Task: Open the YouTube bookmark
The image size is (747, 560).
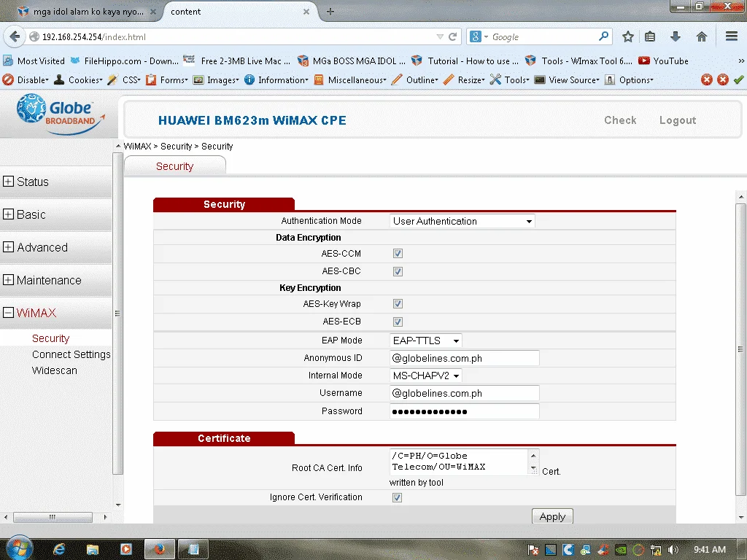Action: coord(664,61)
